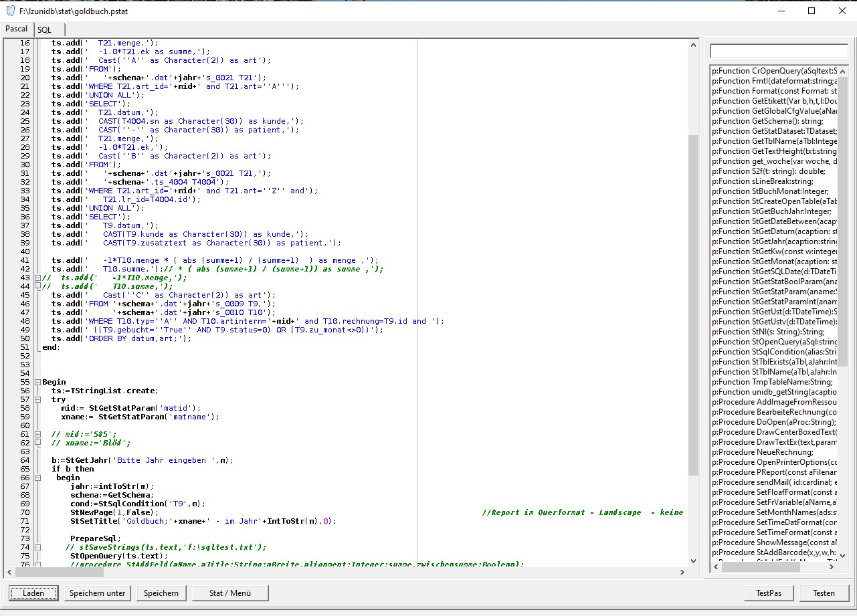This screenshot has width=857, height=616.
Task: Click the code editor horizontal scrollbar right arrow
Action: click(682, 573)
